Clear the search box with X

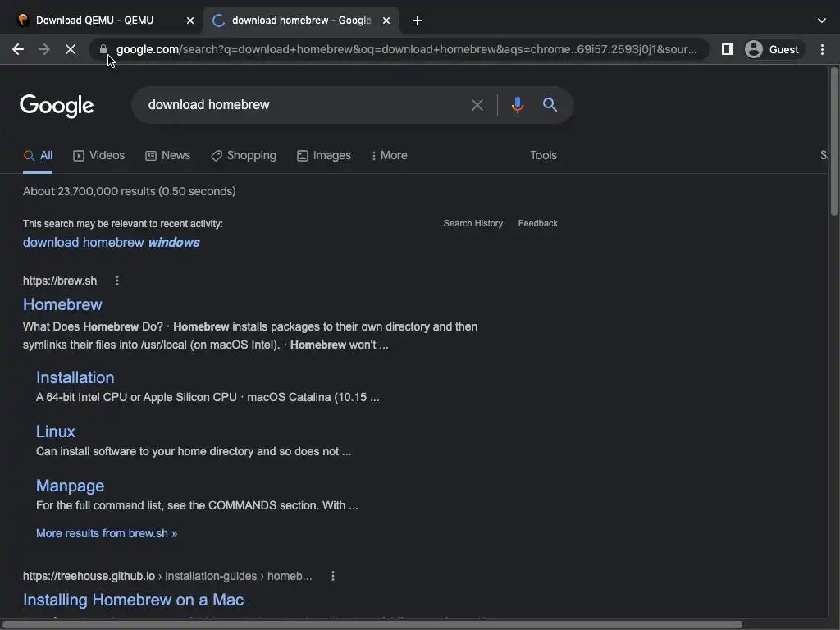[x=477, y=105]
